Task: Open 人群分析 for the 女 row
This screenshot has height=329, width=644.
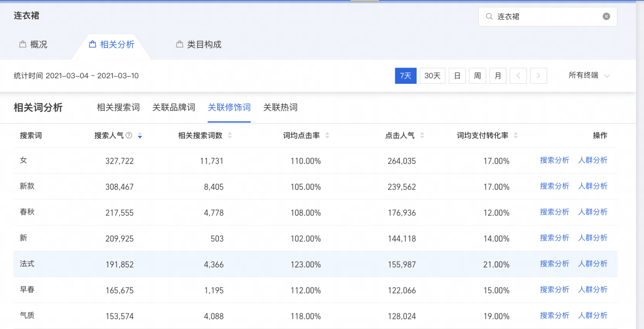Action: (593, 160)
